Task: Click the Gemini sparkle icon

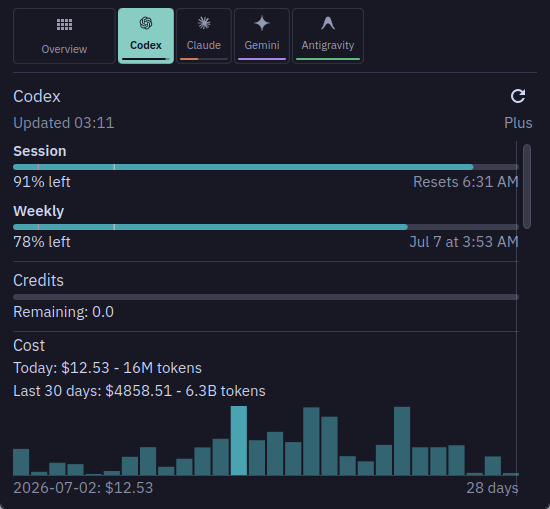Action: tap(262, 24)
